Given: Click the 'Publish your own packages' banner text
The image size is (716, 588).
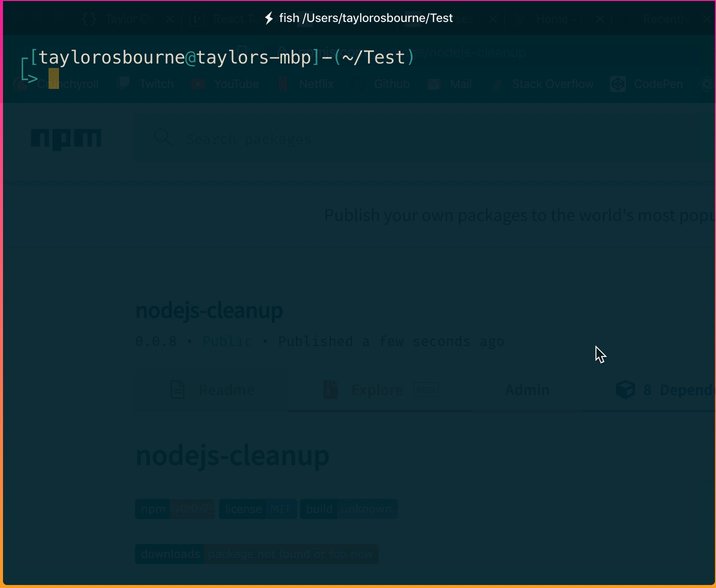Looking at the screenshot, I should point(519,215).
